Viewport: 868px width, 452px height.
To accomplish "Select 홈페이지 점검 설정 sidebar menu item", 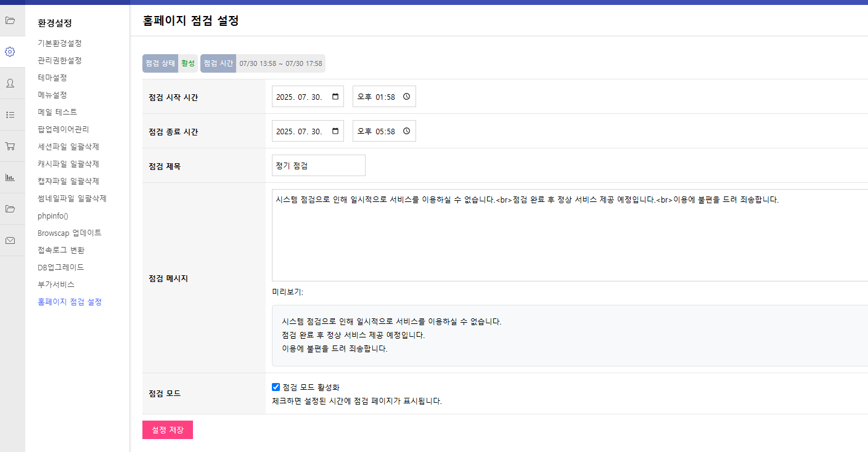I will point(70,302).
